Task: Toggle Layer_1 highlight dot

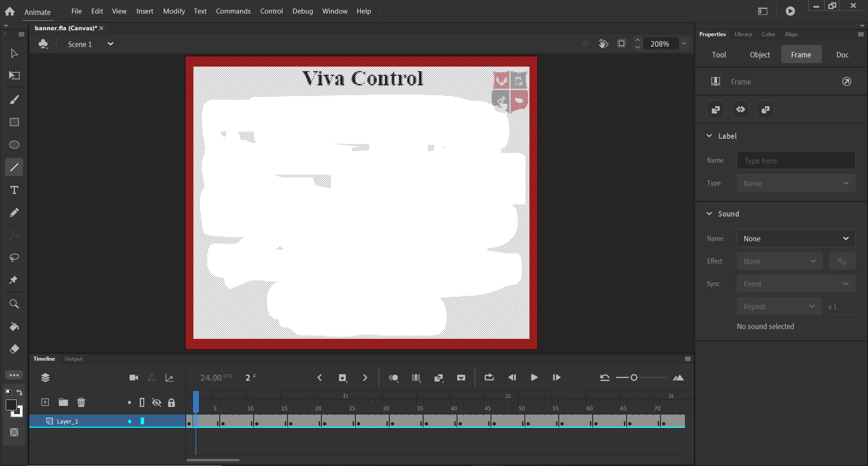Action: pyautogui.click(x=130, y=421)
